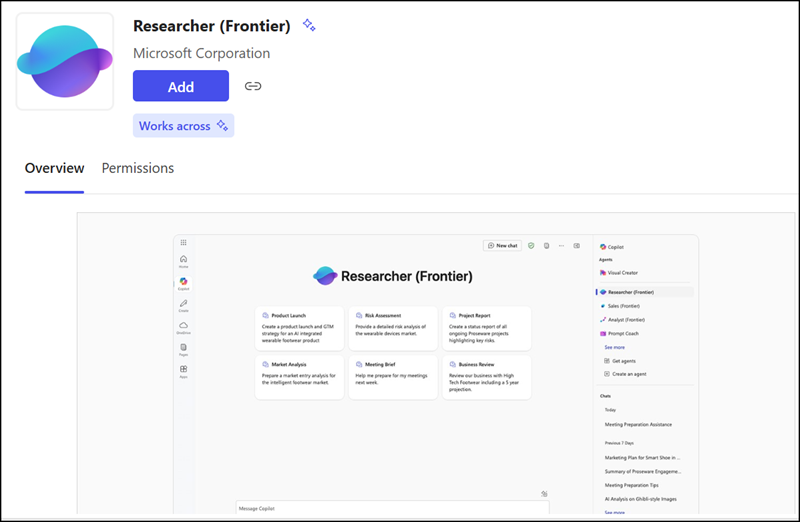Click the Copilot sidebar icon
The height and width of the screenshot is (522, 800).
pyautogui.click(x=183, y=283)
